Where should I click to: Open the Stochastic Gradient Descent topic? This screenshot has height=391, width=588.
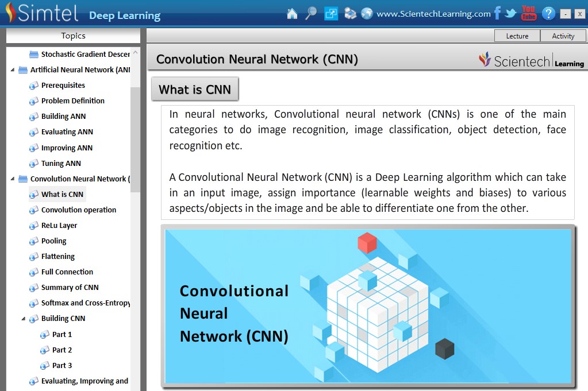point(85,55)
